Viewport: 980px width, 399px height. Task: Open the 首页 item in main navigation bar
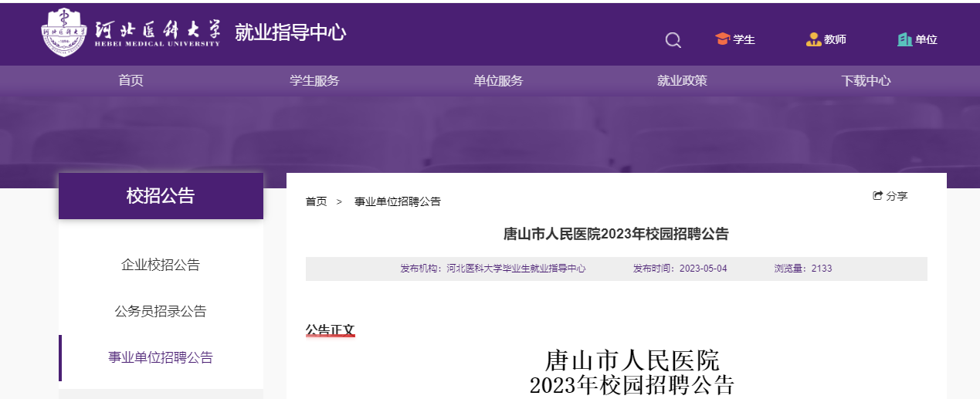pyautogui.click(x=131, y=81)
